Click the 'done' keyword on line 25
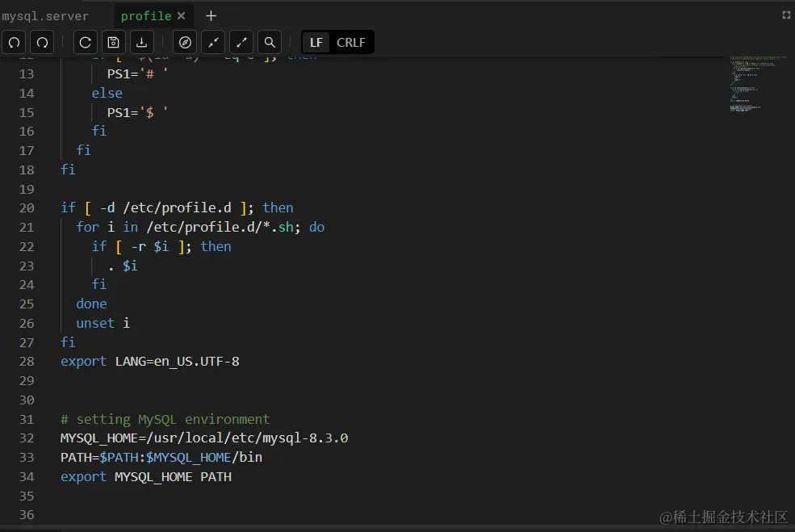The width and height of the screenshot is (795, 532). click(91, 304)
